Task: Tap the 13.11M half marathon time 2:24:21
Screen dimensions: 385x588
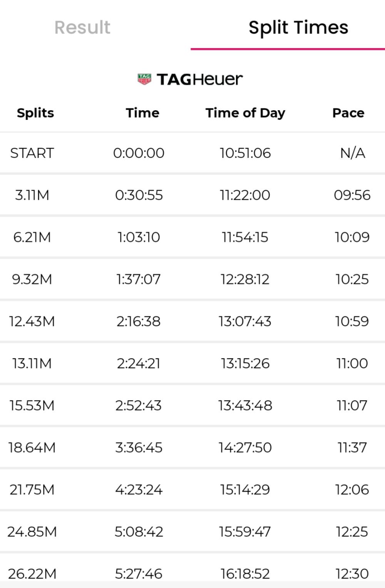Action: (x=139, y=363)
